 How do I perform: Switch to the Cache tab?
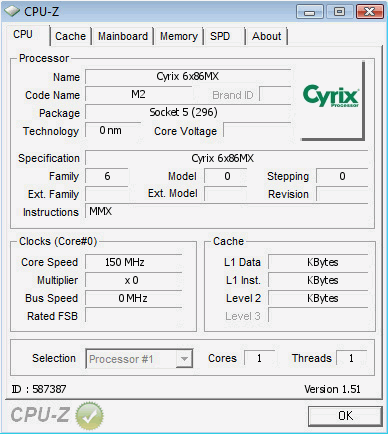[x=70, y=36]
